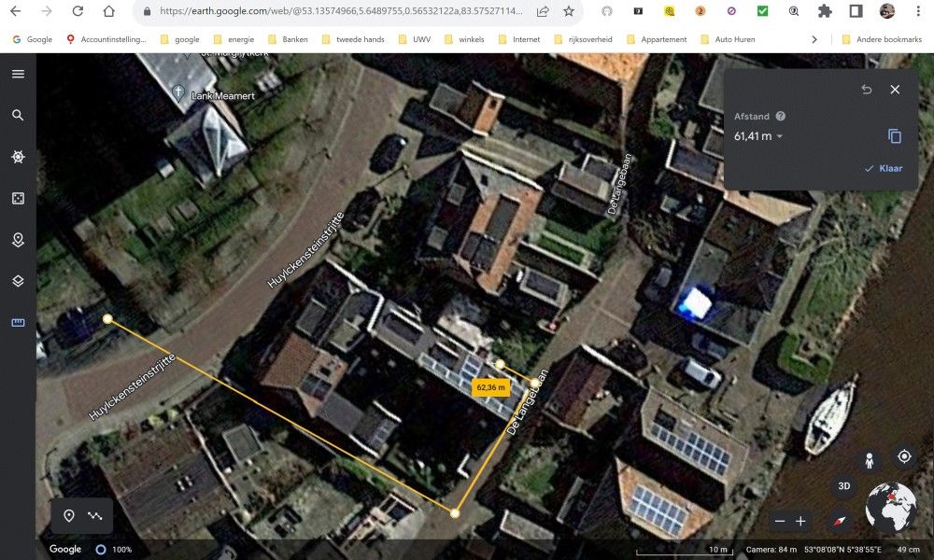The width and height of the screenshot is (934, 560).
Task: Copy the measured distance to clipboard
Action: 894,136
